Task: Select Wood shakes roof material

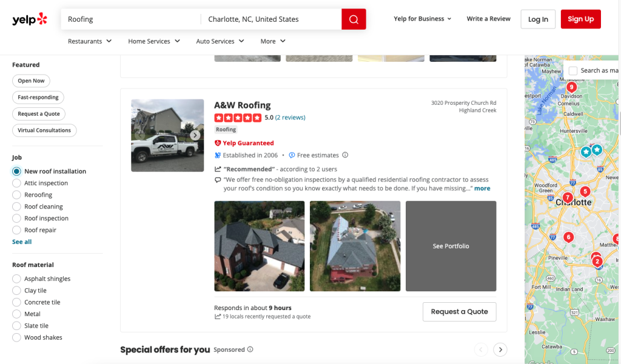Action: tap(16, 337)
